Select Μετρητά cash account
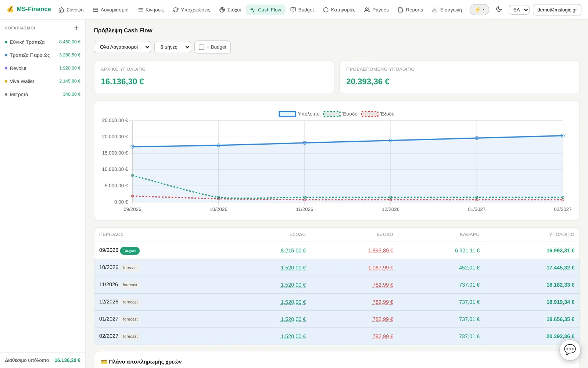The height and width of the screenshot is (368, 588). pos(43,94)
